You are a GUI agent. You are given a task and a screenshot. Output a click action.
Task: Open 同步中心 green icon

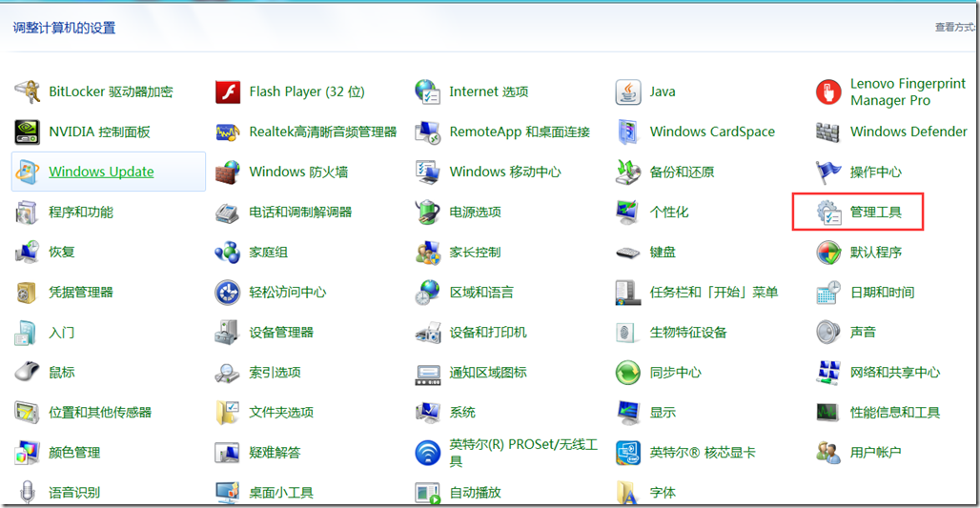(628, 373)
